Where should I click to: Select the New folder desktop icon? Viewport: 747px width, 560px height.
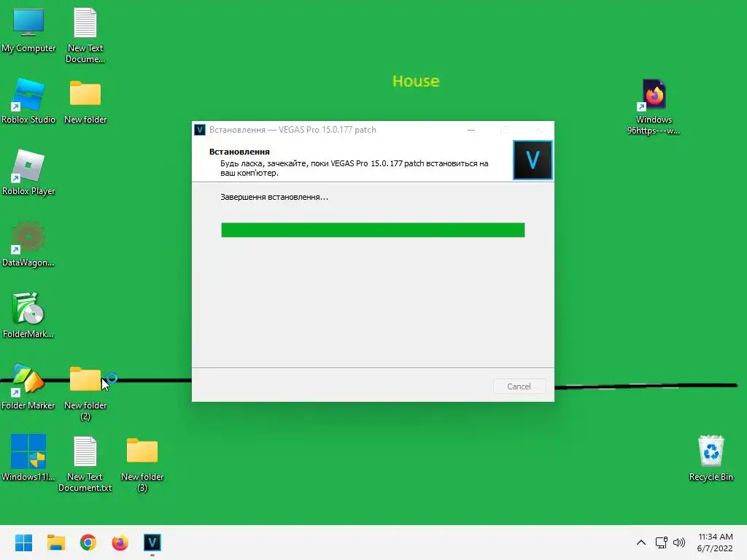(85, 102)
